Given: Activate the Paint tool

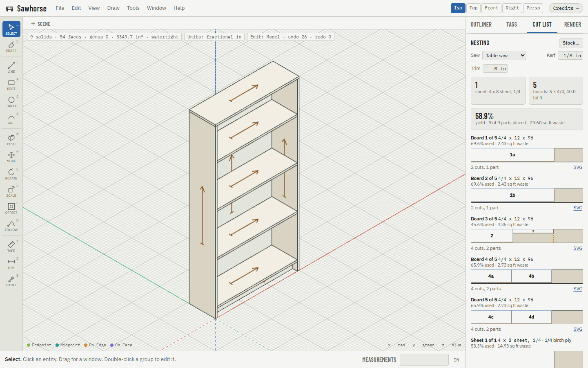Looking at the screenshot, I should click(x=11, y=280).
